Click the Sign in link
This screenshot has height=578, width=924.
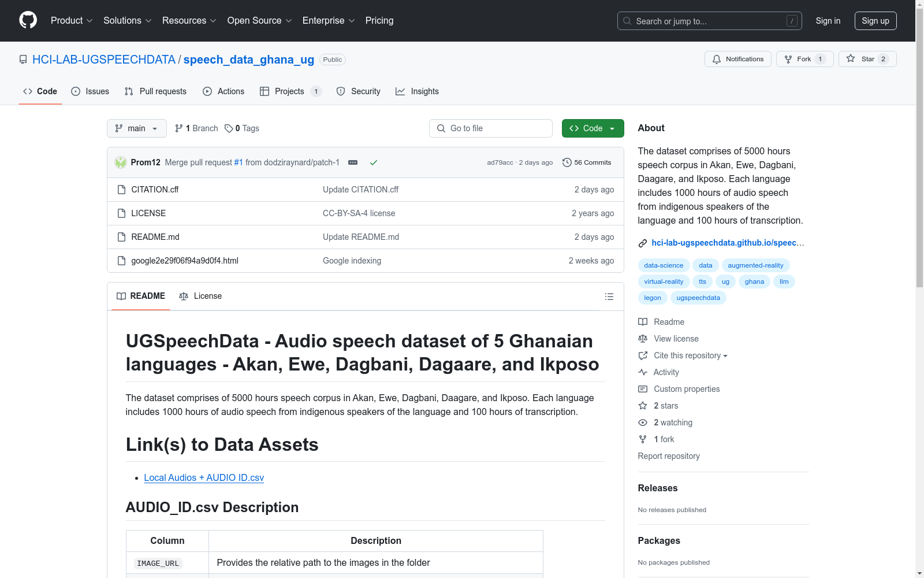click(x=828, y=21)
